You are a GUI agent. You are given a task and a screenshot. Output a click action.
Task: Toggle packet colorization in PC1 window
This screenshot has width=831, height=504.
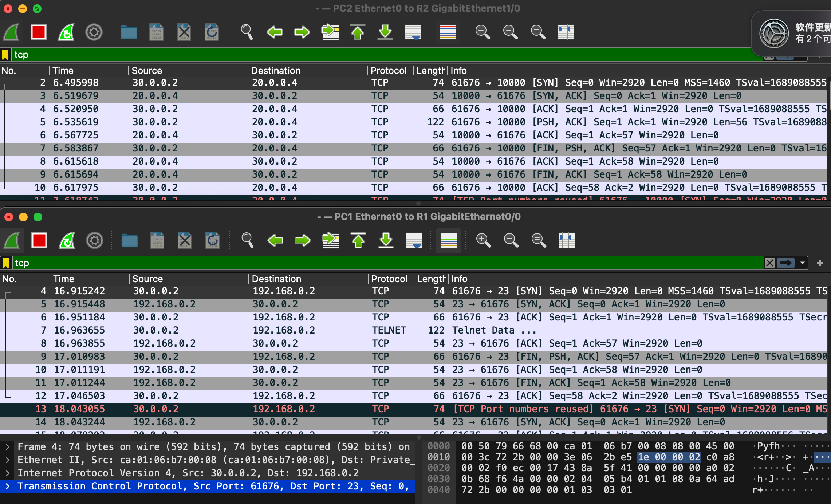tap(448, 240)
